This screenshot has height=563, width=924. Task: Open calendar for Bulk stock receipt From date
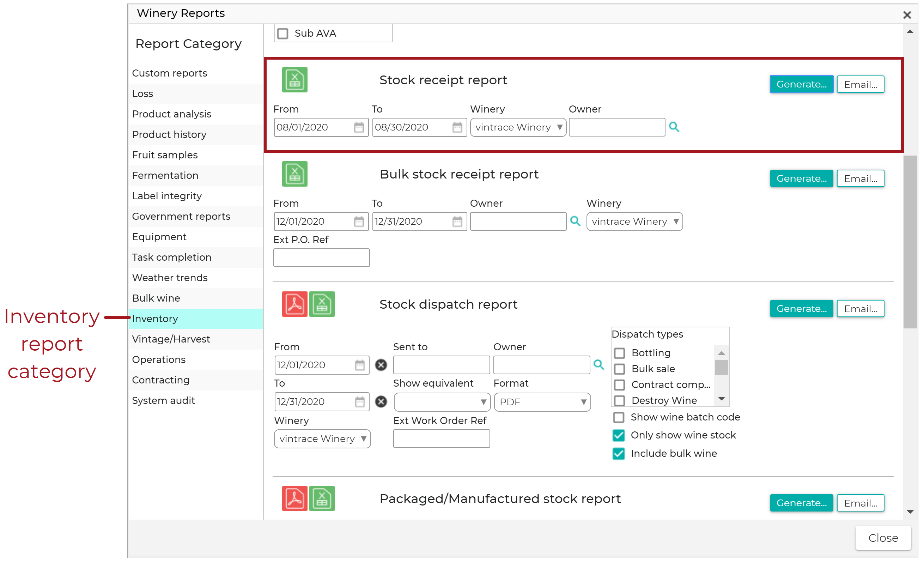pyautogui.click(x=359, y=222)
